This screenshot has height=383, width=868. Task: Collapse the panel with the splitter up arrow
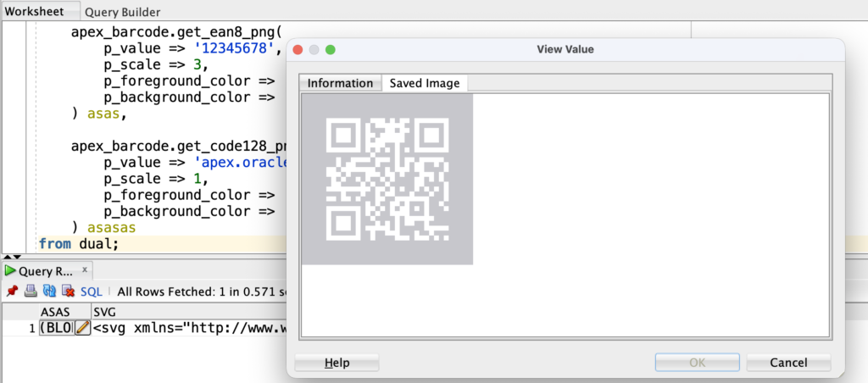coord(7,256)
